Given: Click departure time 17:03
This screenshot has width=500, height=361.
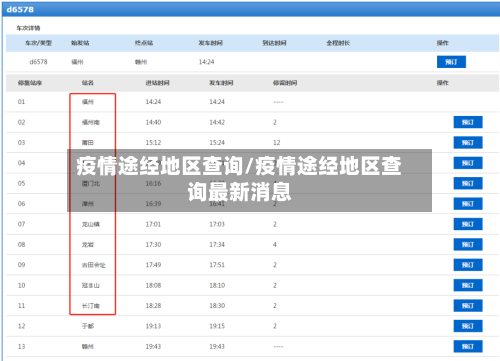Looking at the screenshot, I should pos(217,224).
